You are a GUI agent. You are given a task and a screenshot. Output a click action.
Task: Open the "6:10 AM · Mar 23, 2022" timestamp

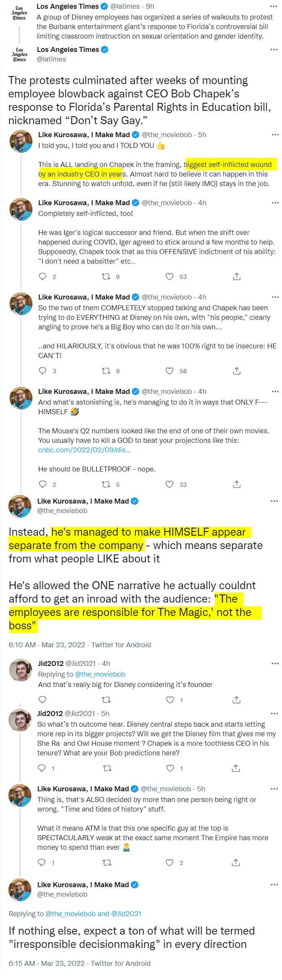pos(47,645)
